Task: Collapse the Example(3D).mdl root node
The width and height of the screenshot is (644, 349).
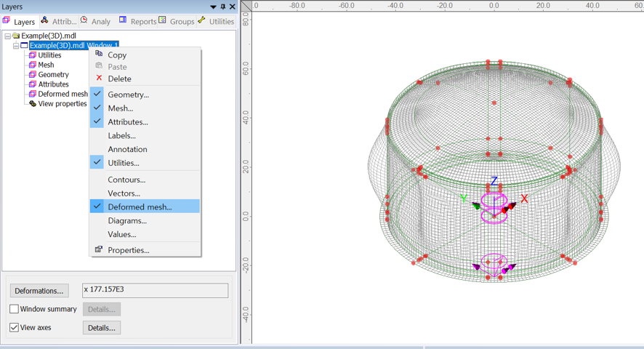Action: pos(8,36)
